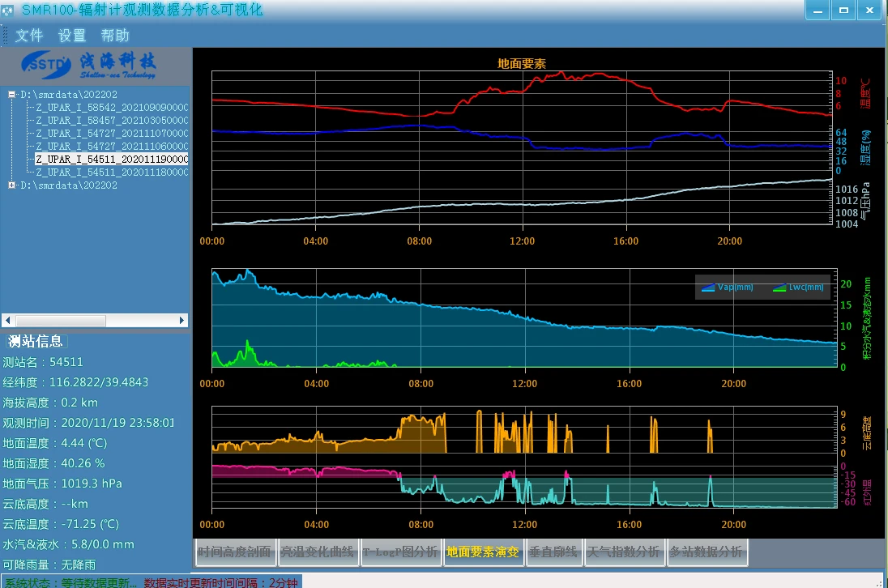888x588 pixels.
Task: Click the Vap(mm) legend marker
Action: 708,288
